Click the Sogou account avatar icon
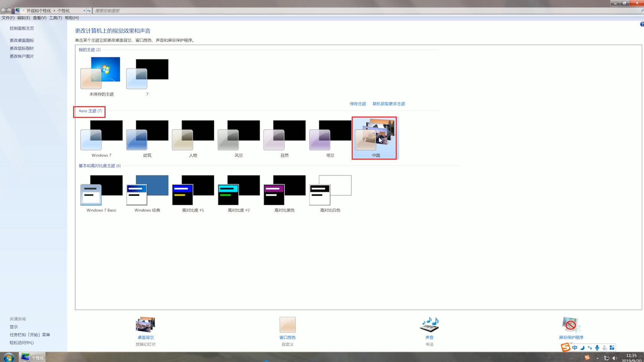 [605, 348]
